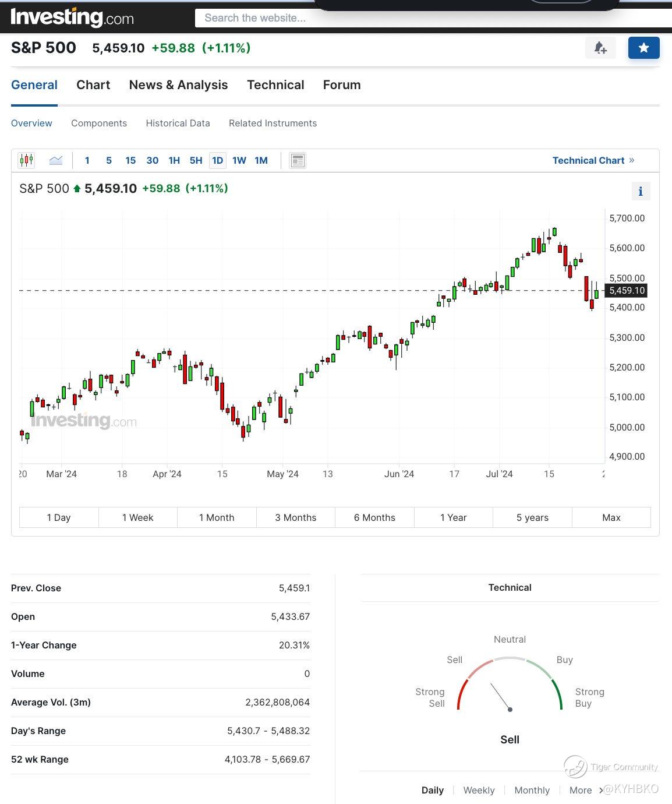Set chart range to 1 Week

point(138,517)
